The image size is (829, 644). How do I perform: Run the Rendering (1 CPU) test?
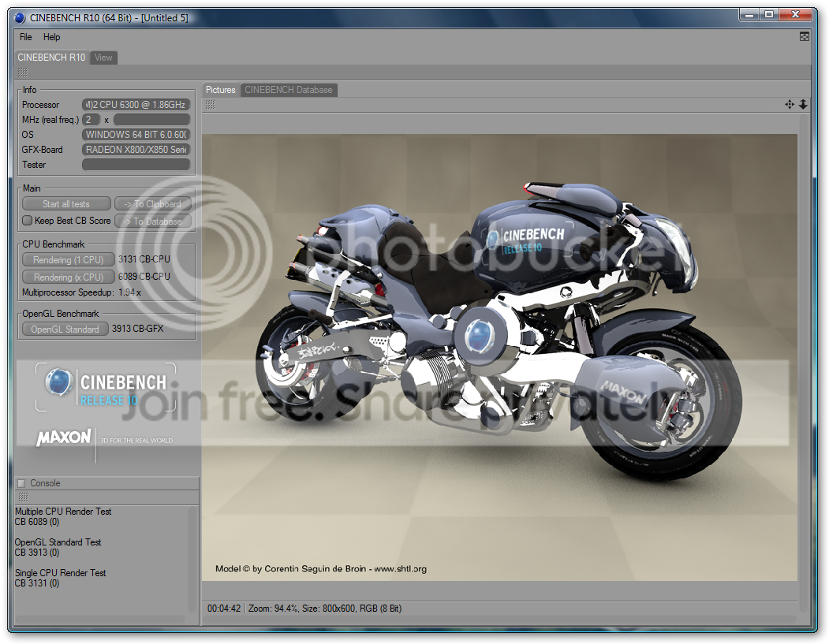[x=68, y=260]
